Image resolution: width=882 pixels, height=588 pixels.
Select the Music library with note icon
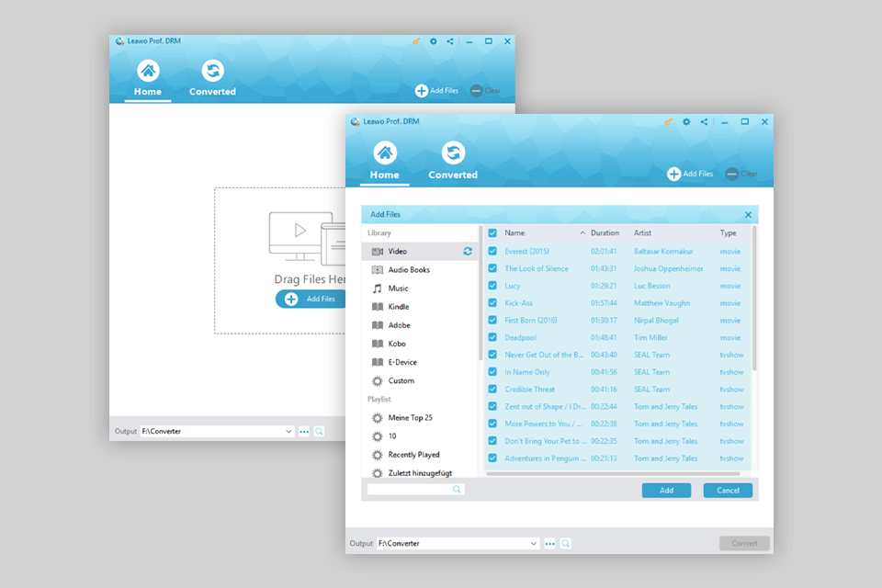click(x=398, y=288)
